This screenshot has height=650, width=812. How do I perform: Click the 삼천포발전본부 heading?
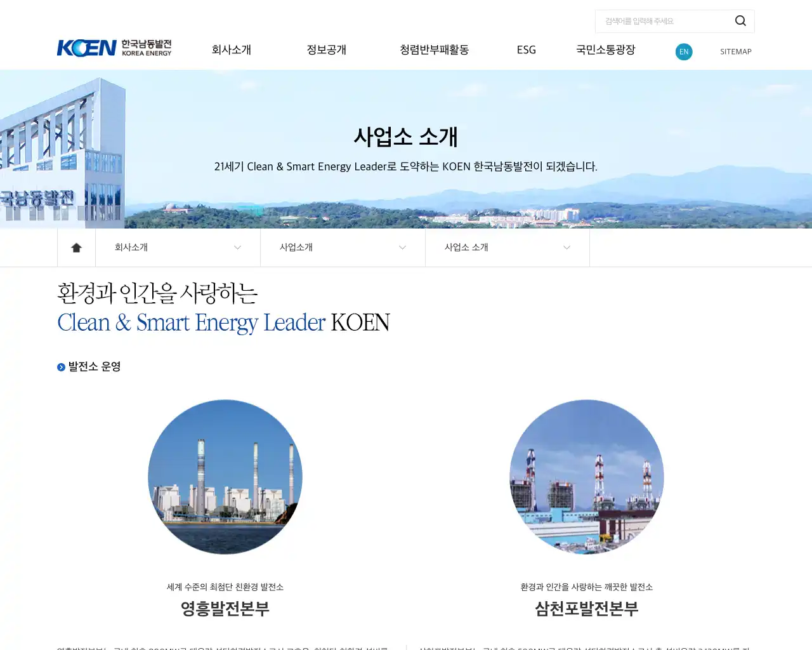[586, 609]
